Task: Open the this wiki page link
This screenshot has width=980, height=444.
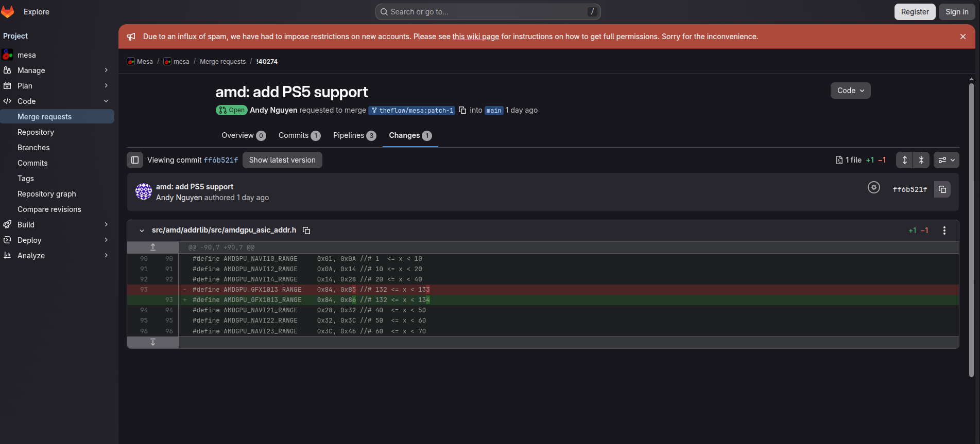Action: (x=475, y=37)
